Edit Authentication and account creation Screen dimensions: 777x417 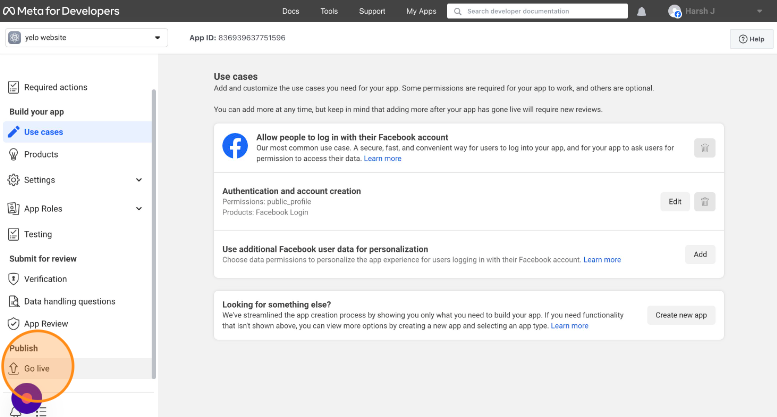coord(675,202)
